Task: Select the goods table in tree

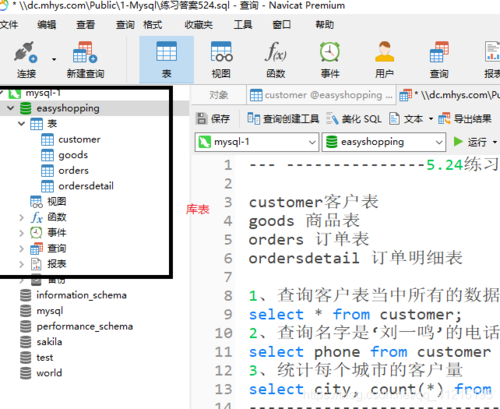Action: [x=73, y=155]
